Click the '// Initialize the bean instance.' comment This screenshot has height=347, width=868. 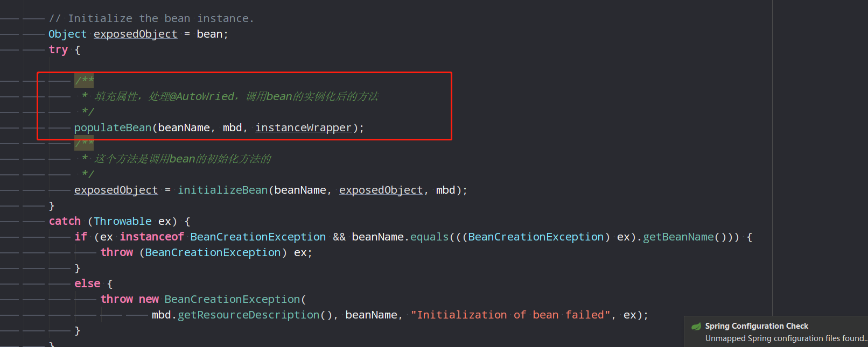151,18
